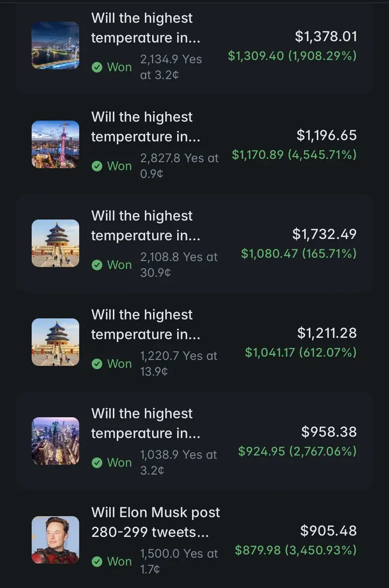Select the $1,732.49 payout value
The width and height of the screenshot is (389, 588).
[324, 234]
